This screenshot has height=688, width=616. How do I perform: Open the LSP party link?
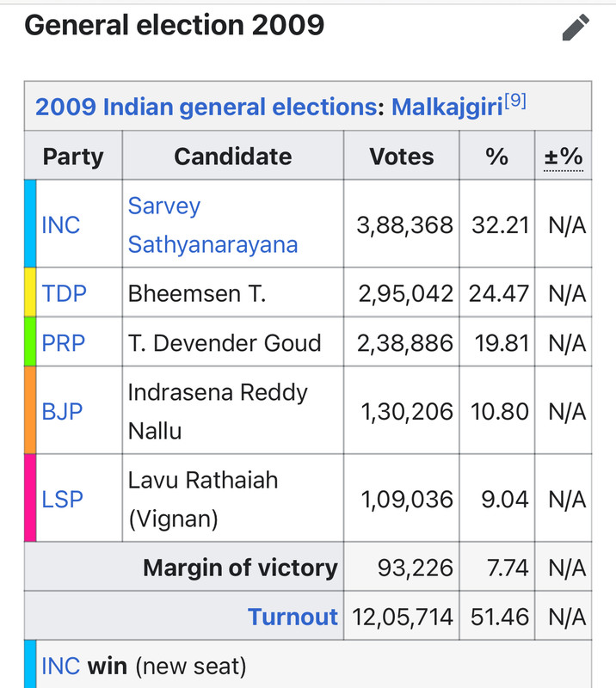coord(62,499)
